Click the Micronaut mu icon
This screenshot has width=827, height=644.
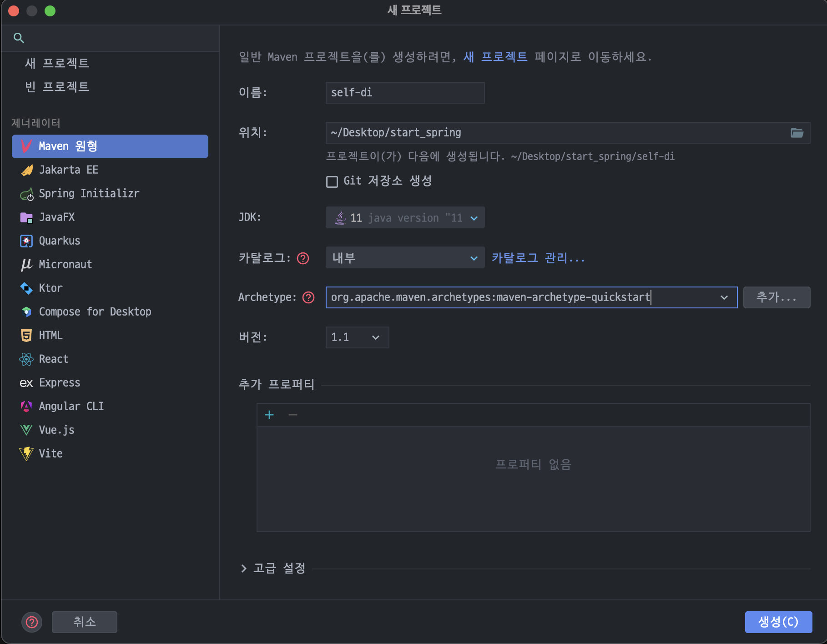[x=26, y=265]
